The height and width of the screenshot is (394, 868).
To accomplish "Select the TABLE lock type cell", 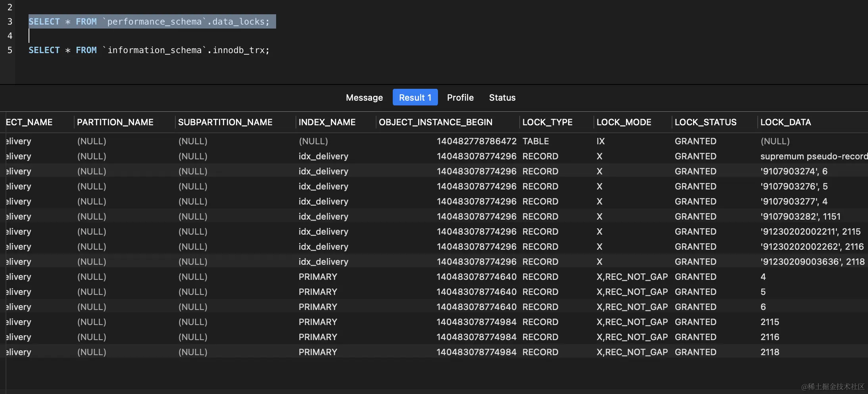I will pyautogui.click(x=536, y=141).
